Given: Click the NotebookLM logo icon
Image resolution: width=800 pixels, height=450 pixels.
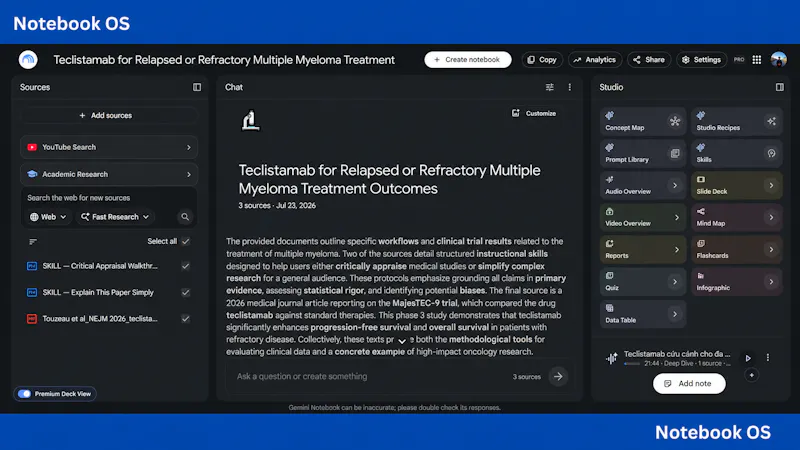Looking at the screenshot, I should 28,60.
